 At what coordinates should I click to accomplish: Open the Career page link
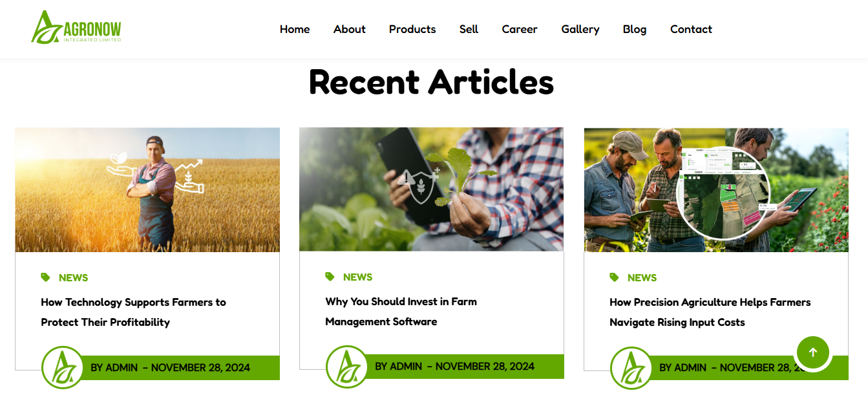(520, 29)
